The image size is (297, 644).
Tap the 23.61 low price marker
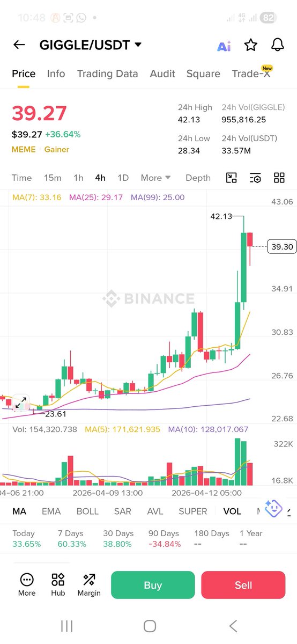(x=56, y=414)
